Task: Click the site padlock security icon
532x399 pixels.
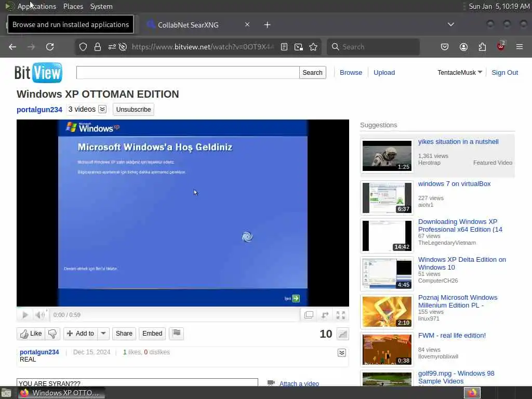Action: [97, 47]
